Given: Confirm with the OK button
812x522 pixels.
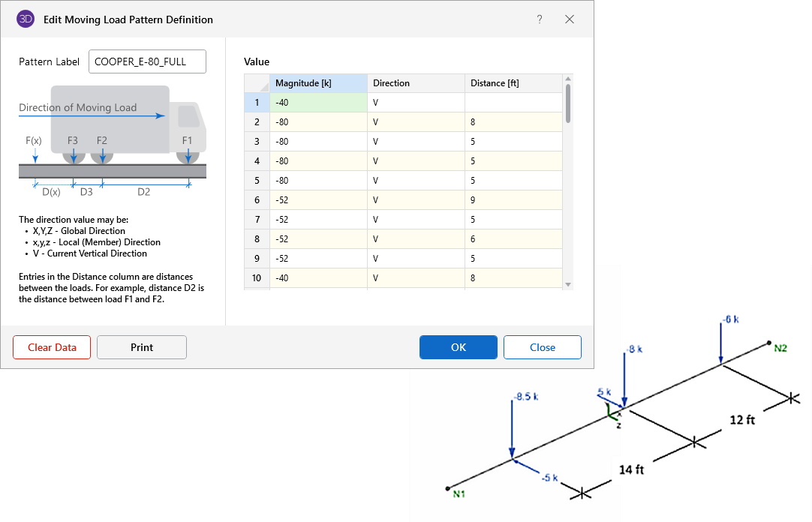Looking at the screenshot, I should click(x=458, y=347).
